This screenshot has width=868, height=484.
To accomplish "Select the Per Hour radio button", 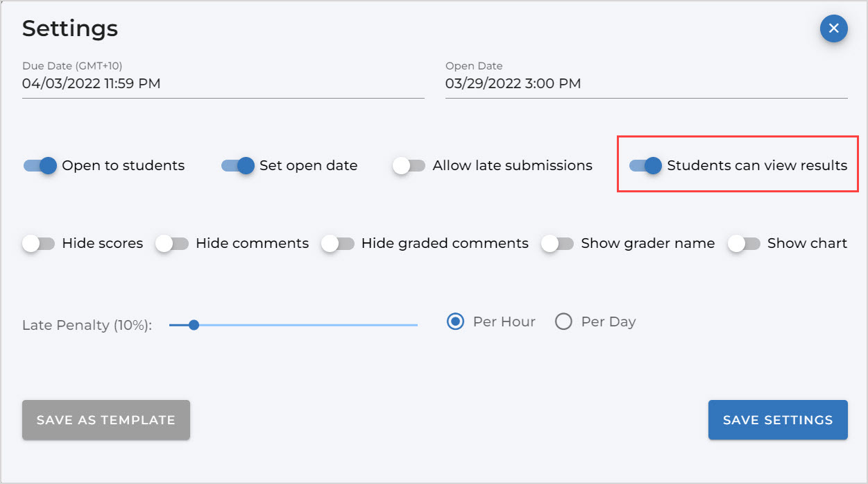I will (456, 322).
